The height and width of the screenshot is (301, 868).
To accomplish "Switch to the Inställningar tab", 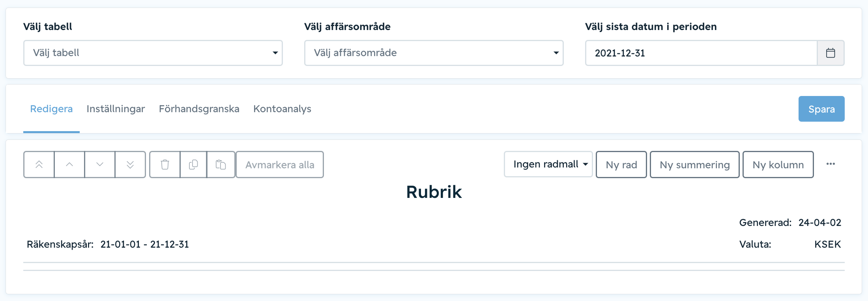I will (x=116, y=109).
